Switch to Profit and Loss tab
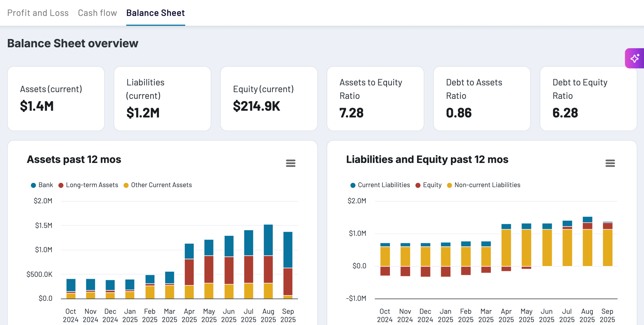Image resolution: width=644 pixels, height=325 pixels. click(x=38, y=13)
